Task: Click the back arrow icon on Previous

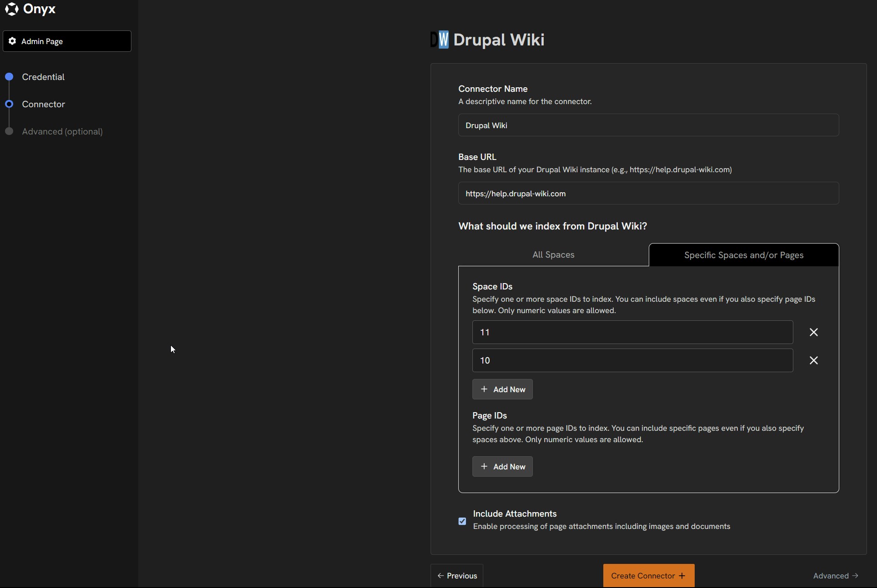Action: (440, 575)
